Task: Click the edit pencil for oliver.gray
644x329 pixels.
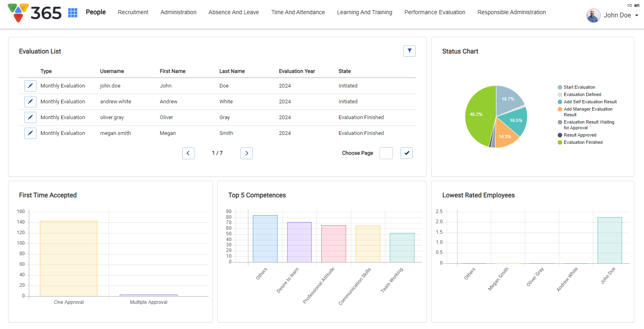Action: pos(30,117)
